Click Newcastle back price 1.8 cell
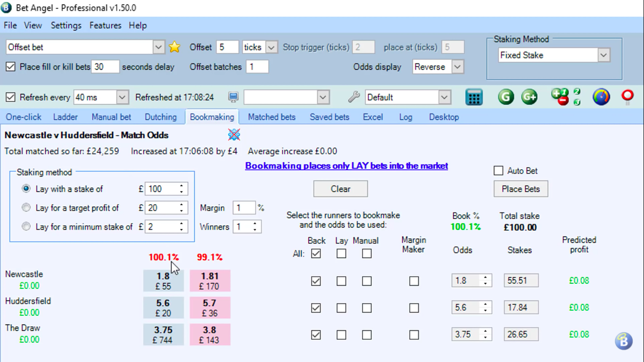The height and width of the screenshot is (362, 644). point(164,281)
